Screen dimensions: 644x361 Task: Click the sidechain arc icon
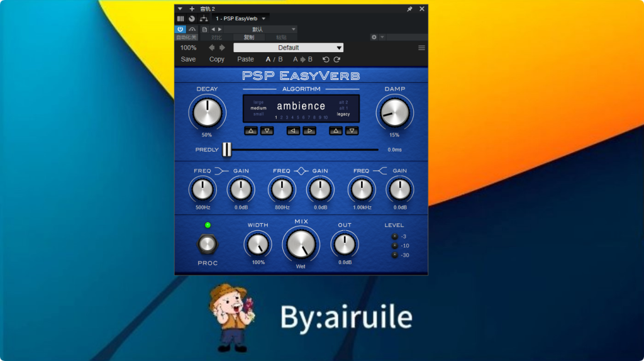pyautogui.click(x=192, y=29)
